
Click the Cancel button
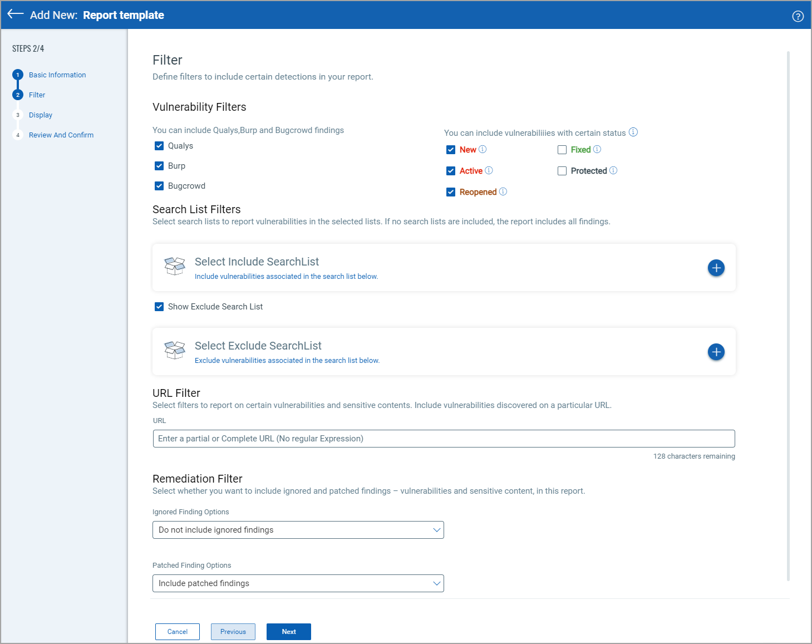pyautogui.click(x=177, y=631)
